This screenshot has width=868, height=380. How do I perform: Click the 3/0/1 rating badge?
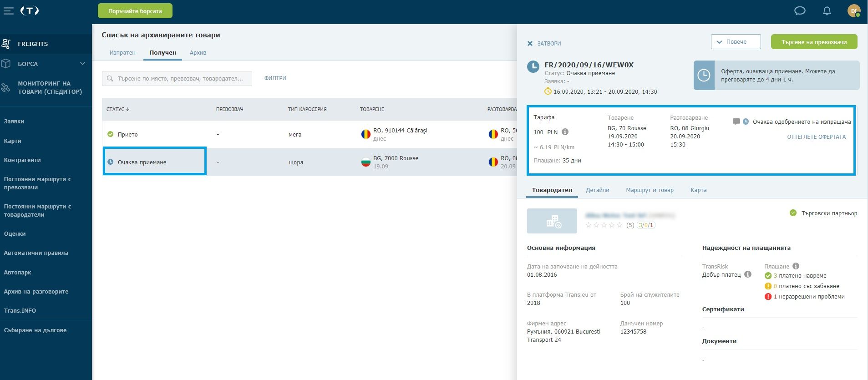coord(646,225)
